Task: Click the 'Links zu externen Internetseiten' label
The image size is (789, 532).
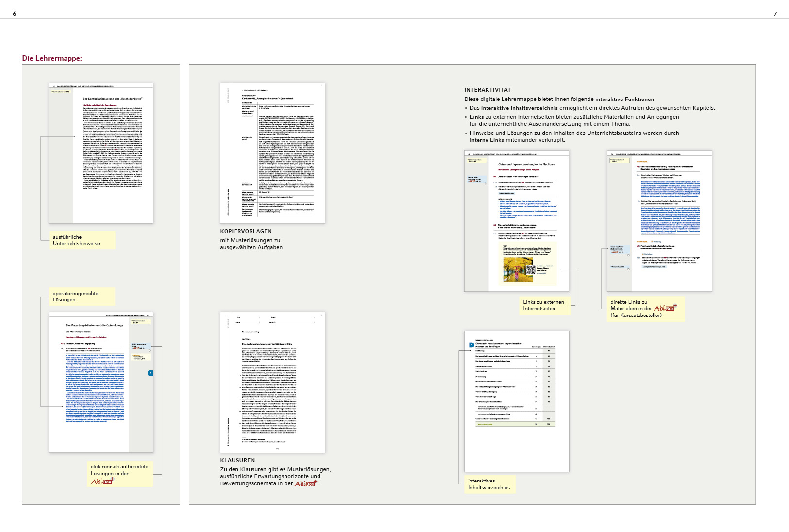Action: coord(543,305)
